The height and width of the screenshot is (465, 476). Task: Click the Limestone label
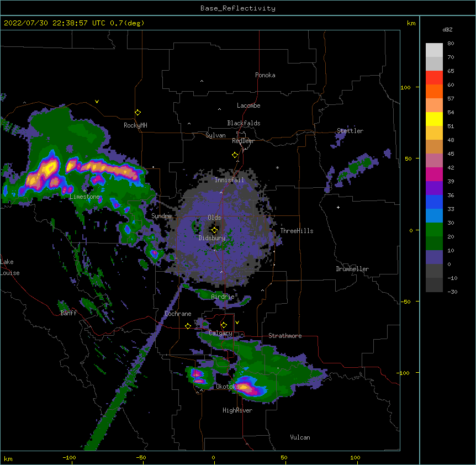(84, 197)
